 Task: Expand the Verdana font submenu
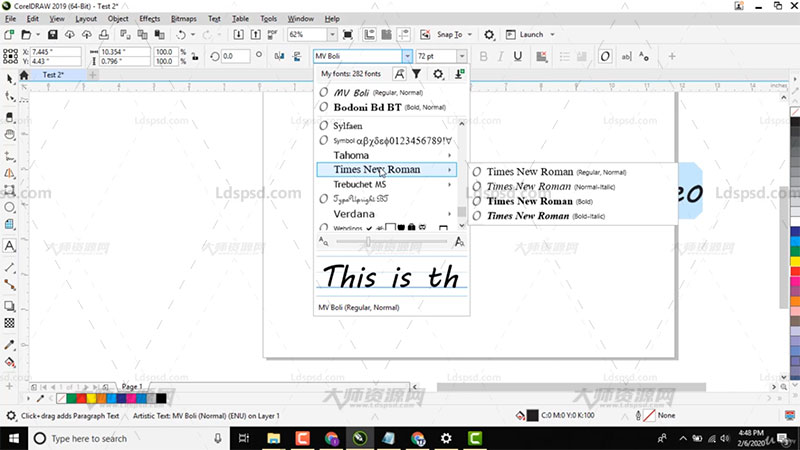point(449,214)
